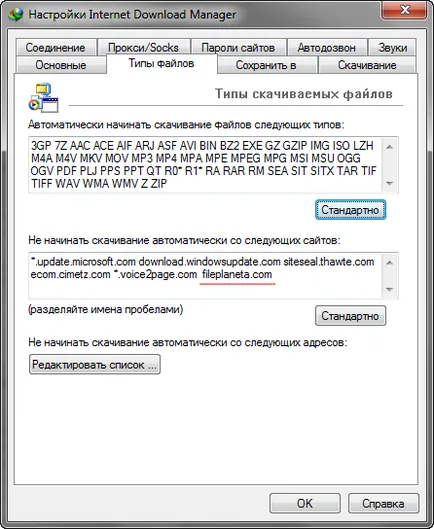Open Редактировать список ... dialog
The image size is (434, 529).
click(x=94, y=364)
